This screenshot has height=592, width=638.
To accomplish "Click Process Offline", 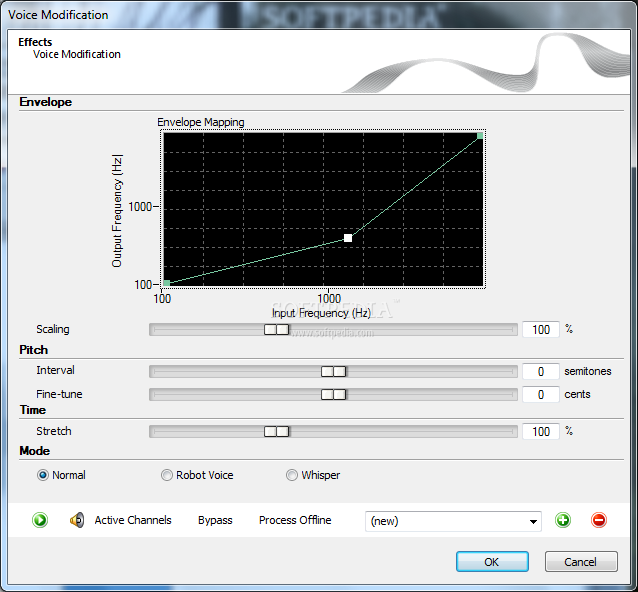I will point(295,520).
